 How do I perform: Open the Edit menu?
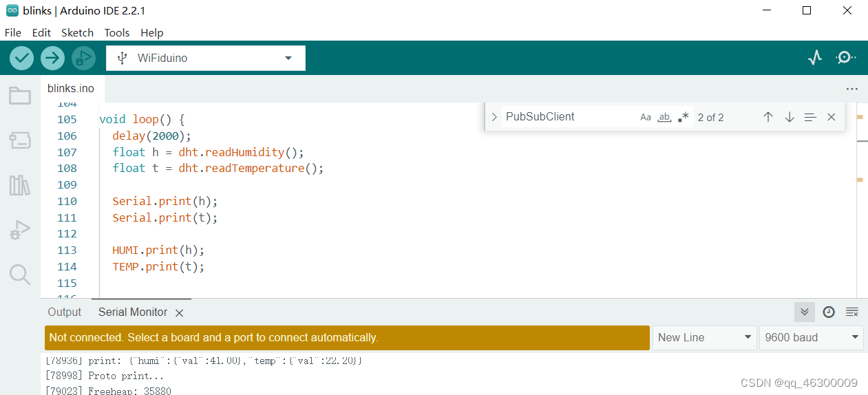(x=41, y=32)
